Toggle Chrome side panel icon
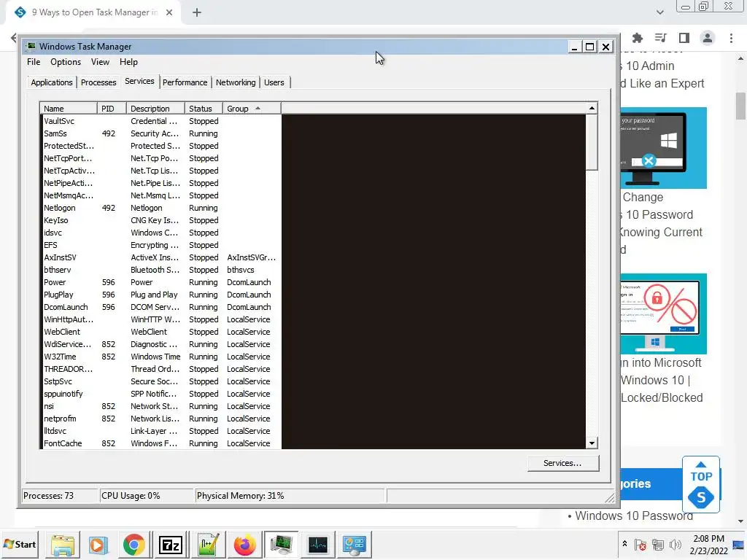The height and width of the screenshot is (560, 747). pos(684,38)
